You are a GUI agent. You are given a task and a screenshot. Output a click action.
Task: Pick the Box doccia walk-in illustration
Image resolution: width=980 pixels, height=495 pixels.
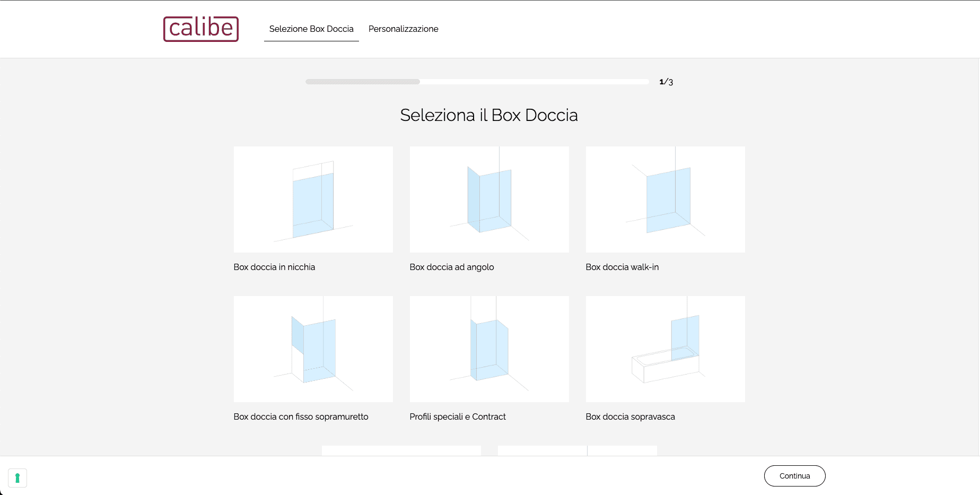(665, 199)
